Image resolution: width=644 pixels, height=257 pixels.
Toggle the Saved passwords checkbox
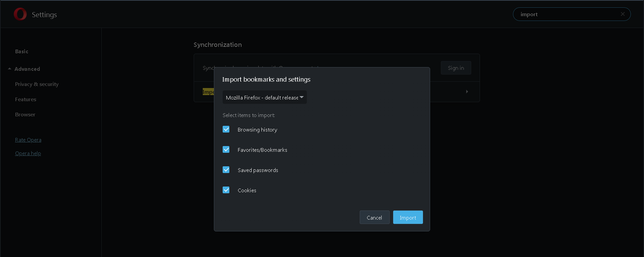click(226, 170)
